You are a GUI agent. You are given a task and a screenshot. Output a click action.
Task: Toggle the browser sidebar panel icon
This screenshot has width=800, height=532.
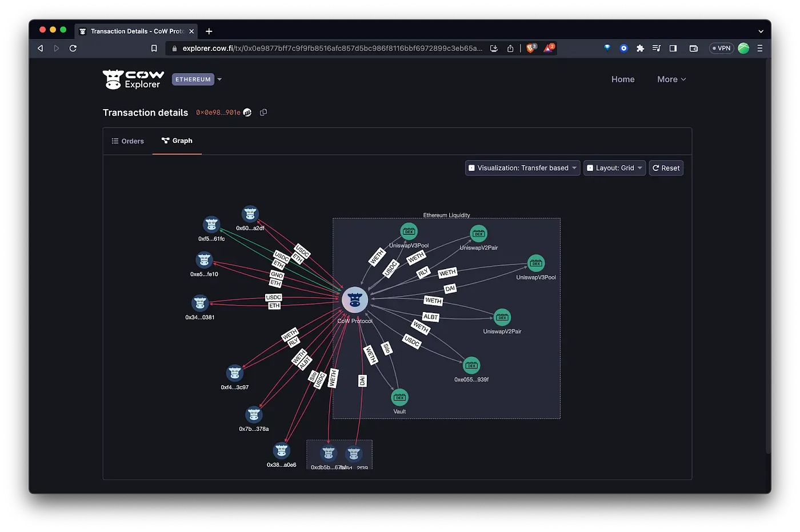click(673, 49)
